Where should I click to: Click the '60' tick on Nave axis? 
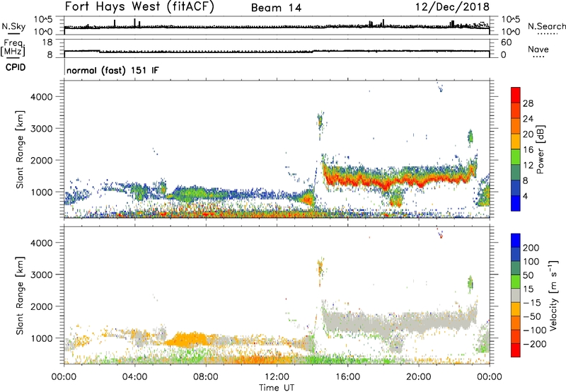pos(507,42)
